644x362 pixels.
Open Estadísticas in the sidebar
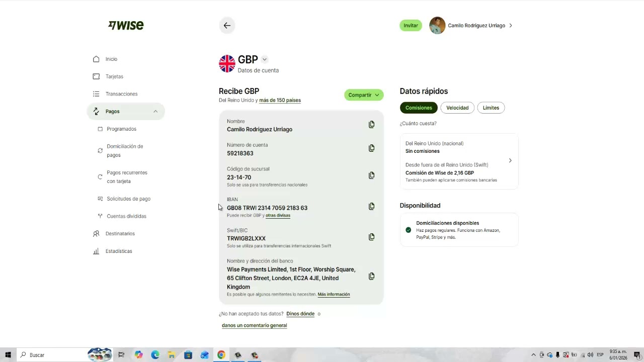pos(119,251)
